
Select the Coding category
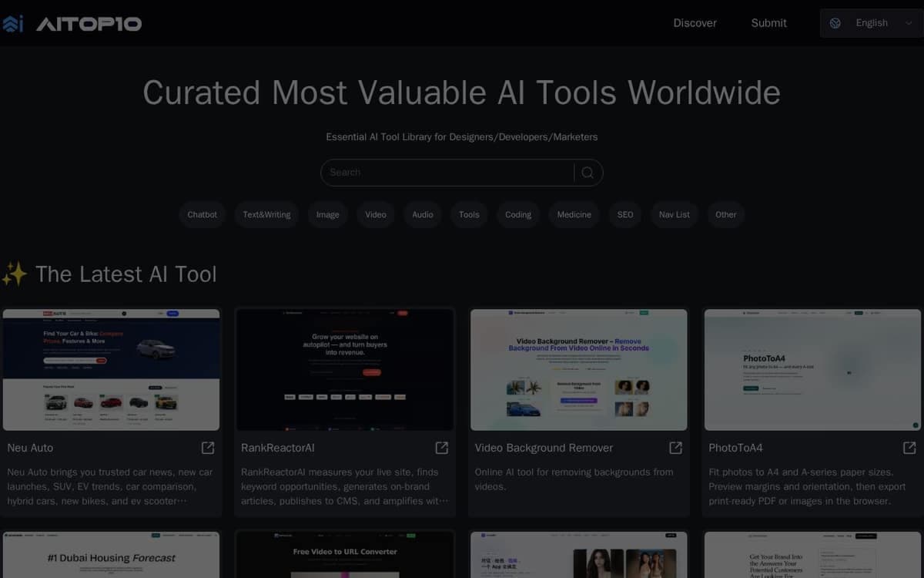pos(518,215)
